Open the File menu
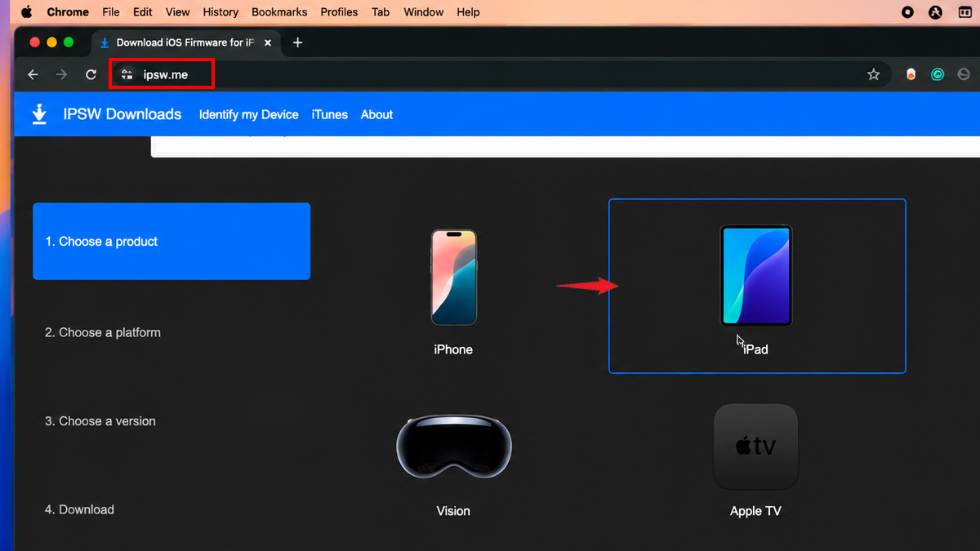Screen dimensions: 980x551 click(111, 12)
